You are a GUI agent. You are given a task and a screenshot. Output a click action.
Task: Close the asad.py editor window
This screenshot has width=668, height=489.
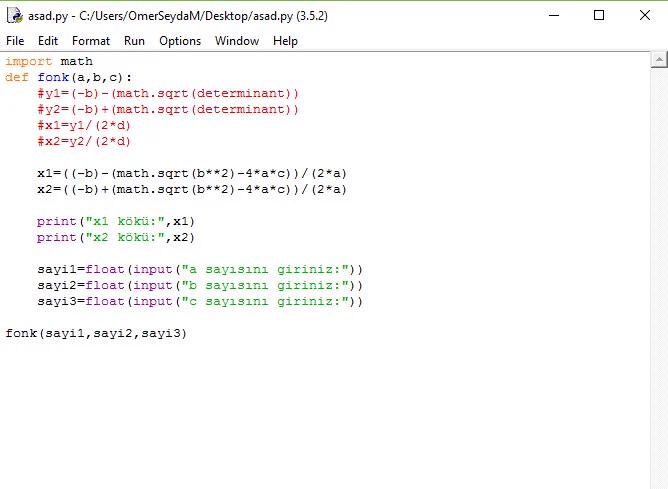coord(645,16)
